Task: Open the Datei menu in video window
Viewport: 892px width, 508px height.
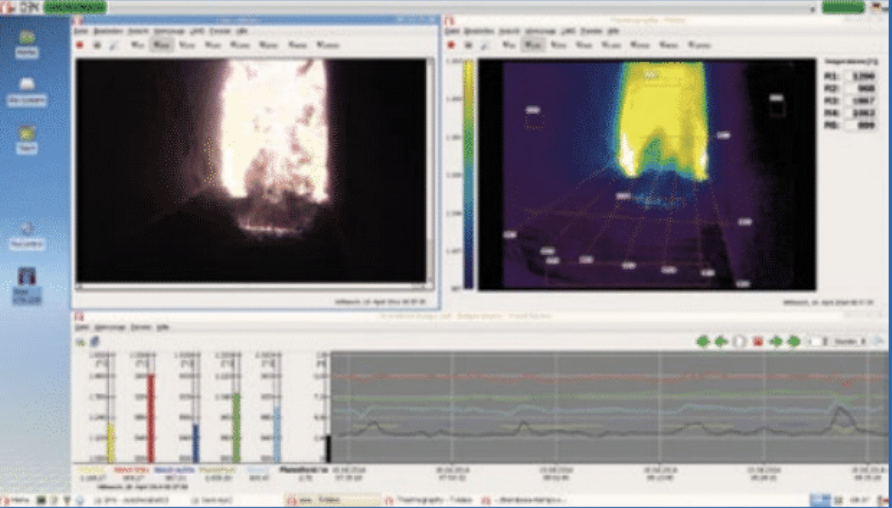Action: (82, 31)
